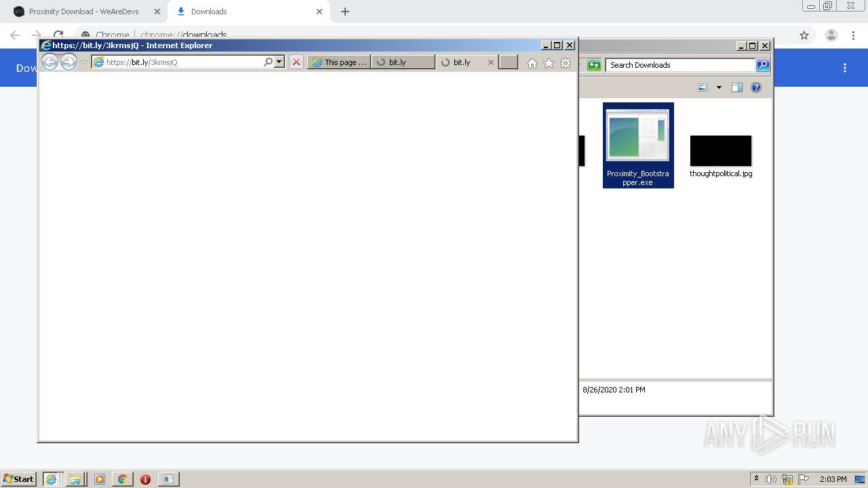
Task: Toggle the Explorer preview pane
Action: (x=737, y=87)
